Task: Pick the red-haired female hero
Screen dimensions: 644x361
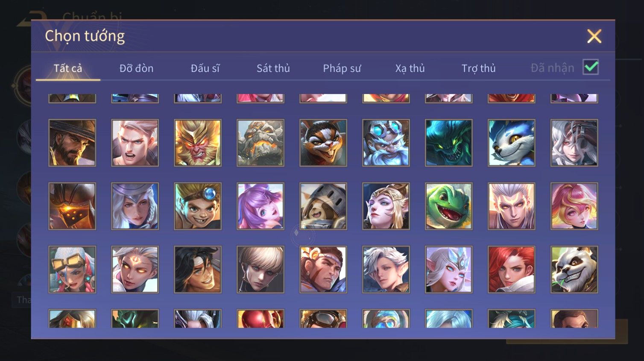Action: coord(511,269)
